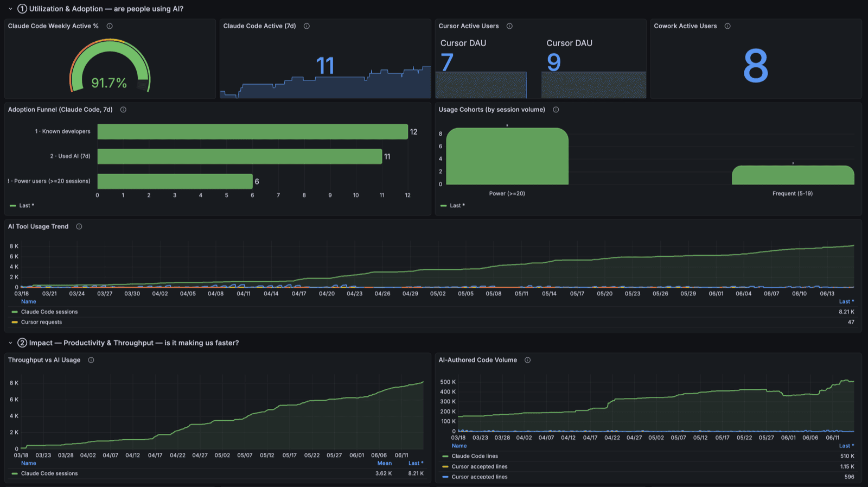Open info icon for Claude Code Active (7d)
This screenshot has width=868, height=487.
coord(307,26)
